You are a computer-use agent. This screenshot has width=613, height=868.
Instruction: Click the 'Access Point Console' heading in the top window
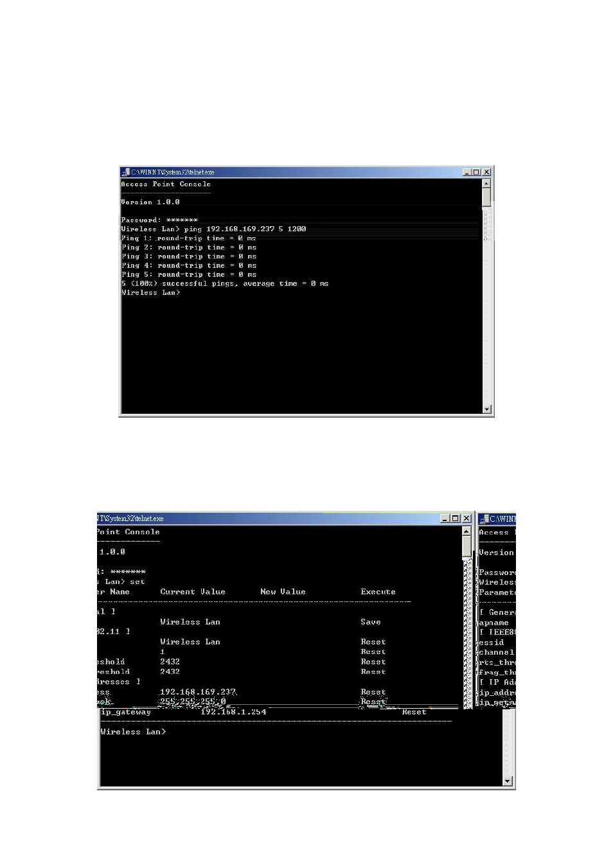[166, 184]
